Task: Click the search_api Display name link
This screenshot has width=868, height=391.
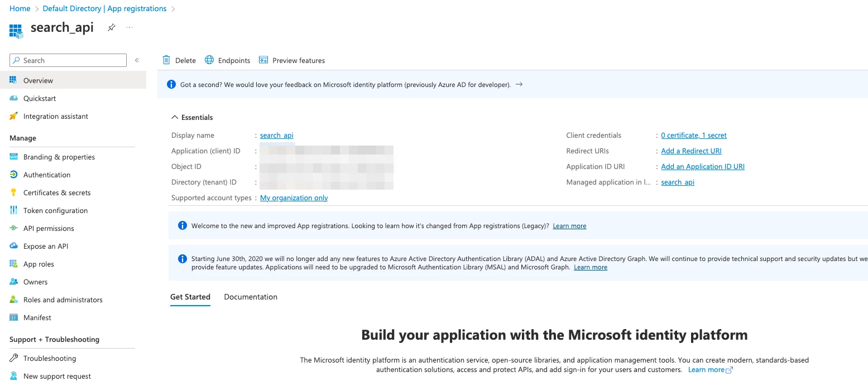Action: pos(276,136)
